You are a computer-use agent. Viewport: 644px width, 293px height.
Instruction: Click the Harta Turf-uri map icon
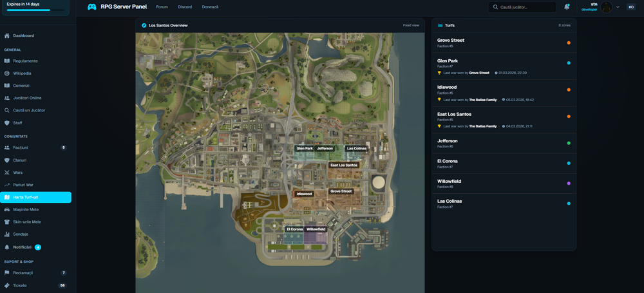pos(7,197)
